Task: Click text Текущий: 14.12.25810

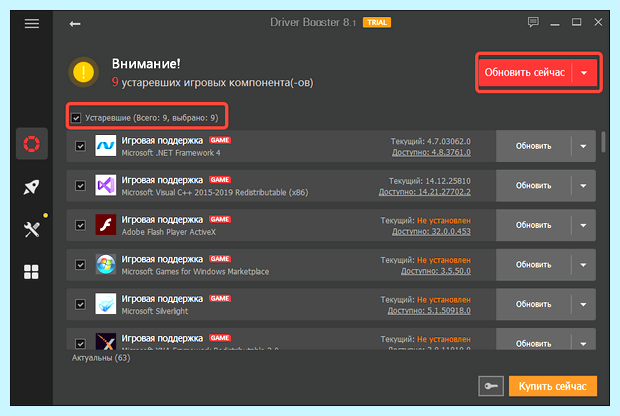Action: (430, 181)
